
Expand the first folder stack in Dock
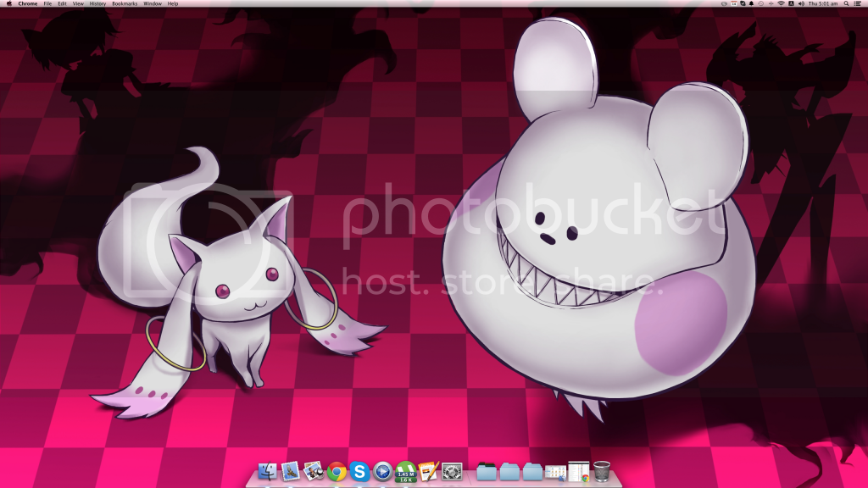(x=487, y=471)
